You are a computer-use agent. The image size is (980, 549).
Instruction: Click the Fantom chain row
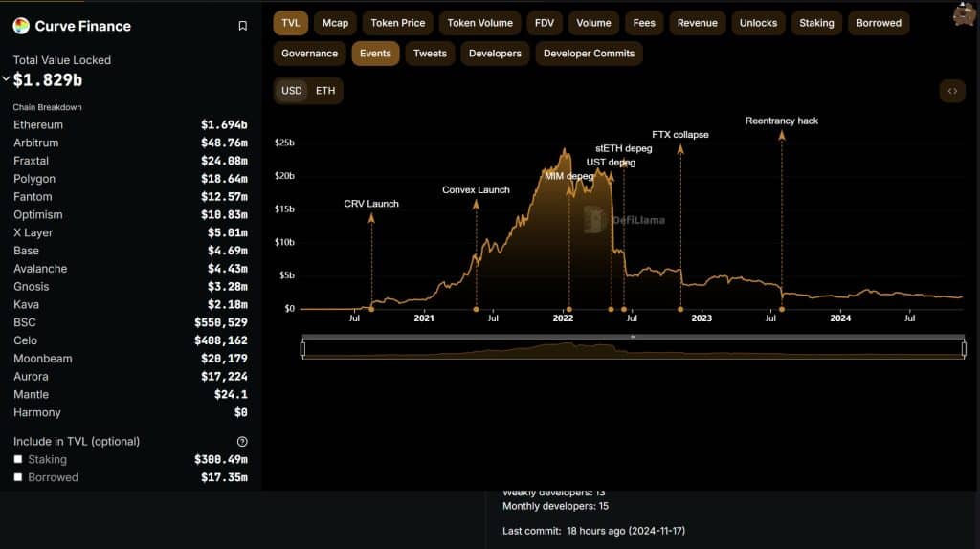[x=130, y=197]
